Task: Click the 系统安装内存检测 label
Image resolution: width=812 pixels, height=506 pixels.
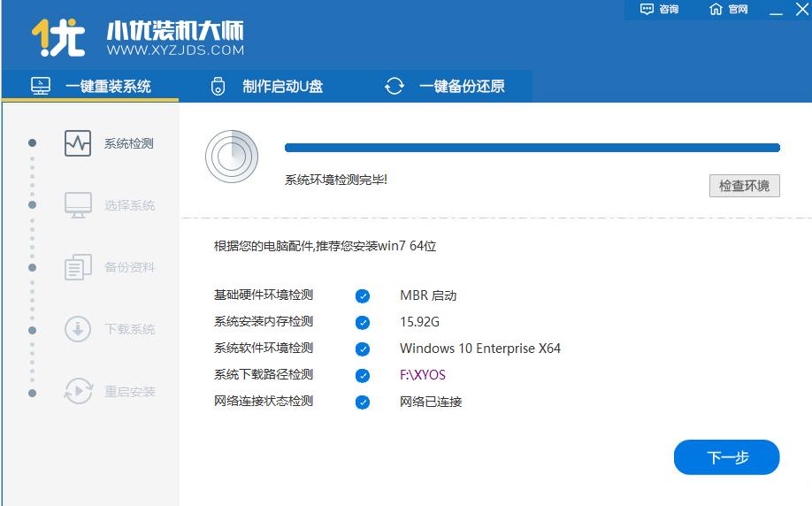Action: [264, 322]
